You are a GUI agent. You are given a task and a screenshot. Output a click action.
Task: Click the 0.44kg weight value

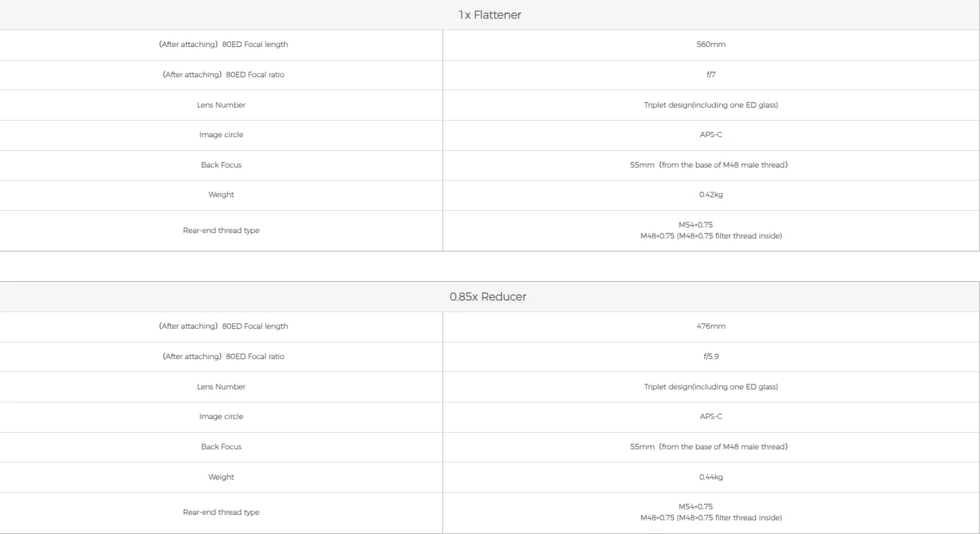(x=711, y=477)
